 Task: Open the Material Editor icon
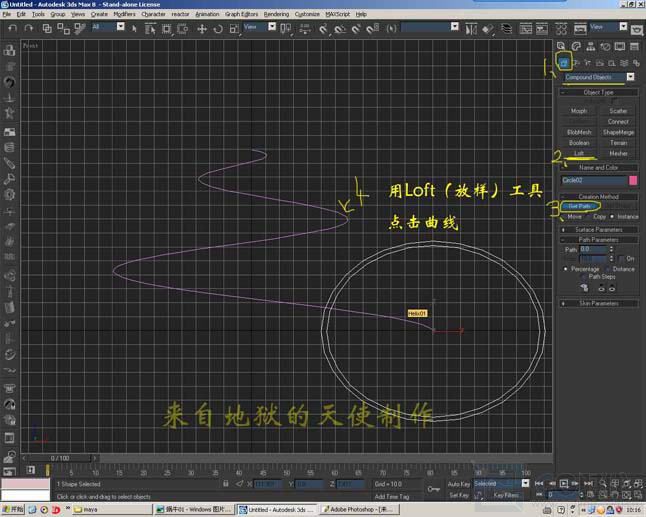[x=561, y=28]
